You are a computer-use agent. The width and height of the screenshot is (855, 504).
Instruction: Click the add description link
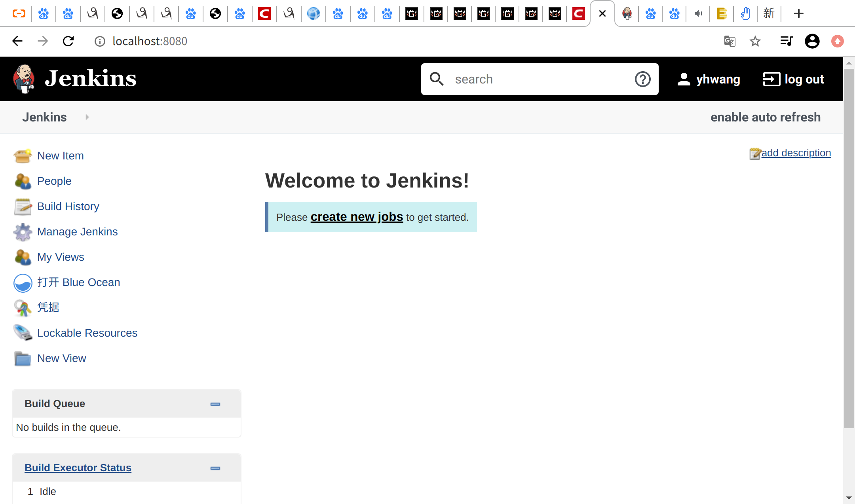point(796,153)
